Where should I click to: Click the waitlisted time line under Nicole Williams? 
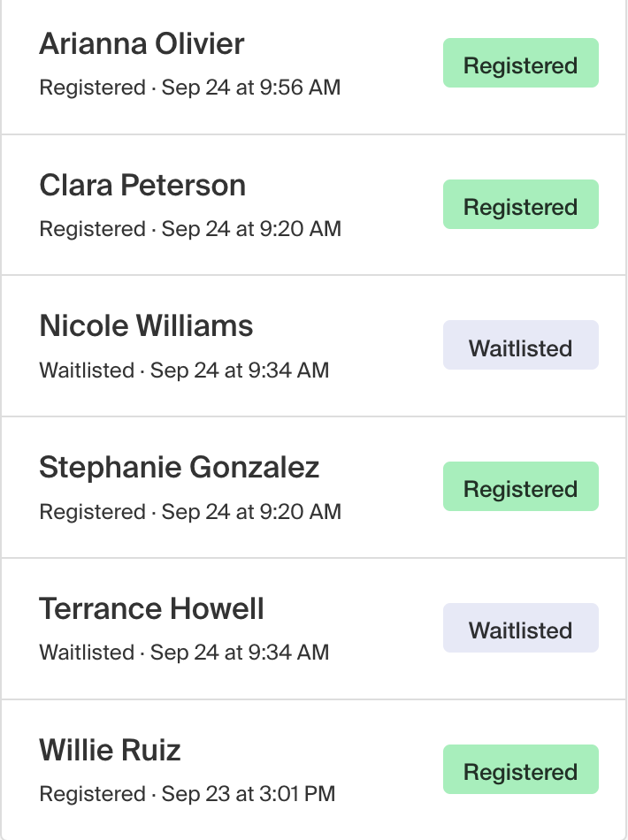pos(184,370)
